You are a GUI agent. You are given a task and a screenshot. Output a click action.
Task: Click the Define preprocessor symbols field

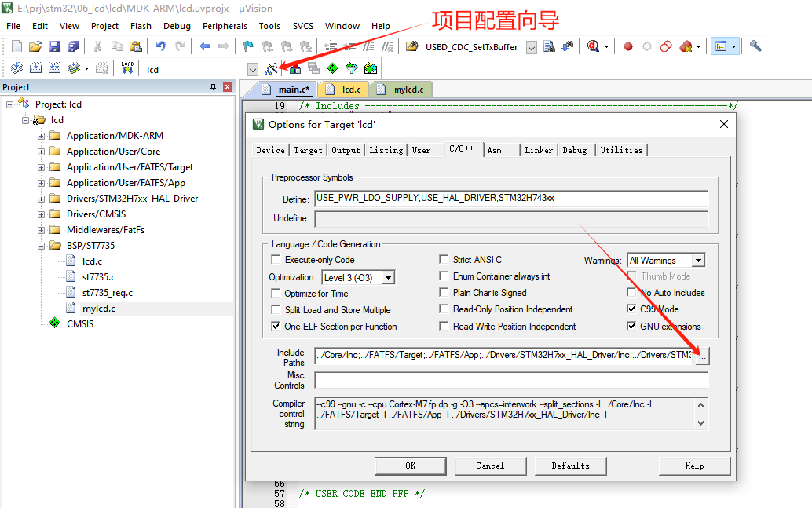[x=511, y=199]
